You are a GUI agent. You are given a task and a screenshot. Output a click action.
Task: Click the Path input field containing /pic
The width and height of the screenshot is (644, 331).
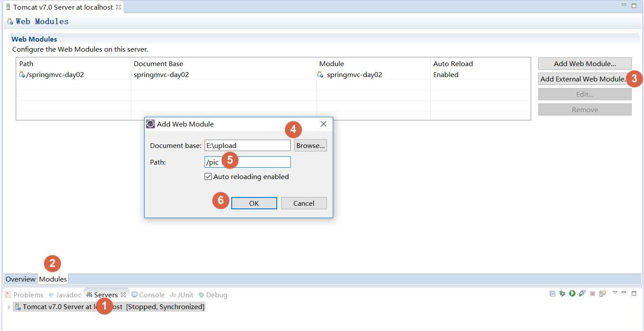(x=247, y=162)
